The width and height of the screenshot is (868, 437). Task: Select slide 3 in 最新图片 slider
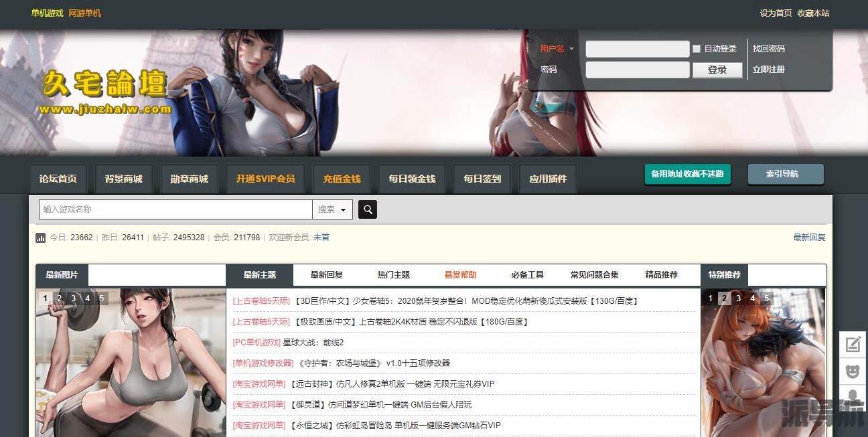coord(74,298)
